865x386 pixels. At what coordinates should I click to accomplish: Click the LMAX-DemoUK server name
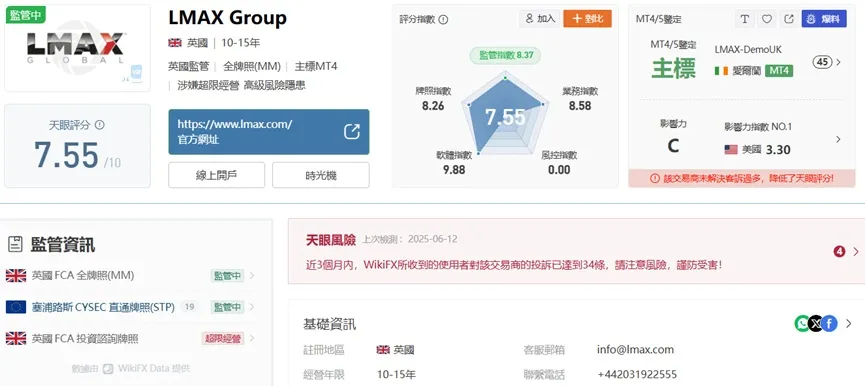coord(747,49)
